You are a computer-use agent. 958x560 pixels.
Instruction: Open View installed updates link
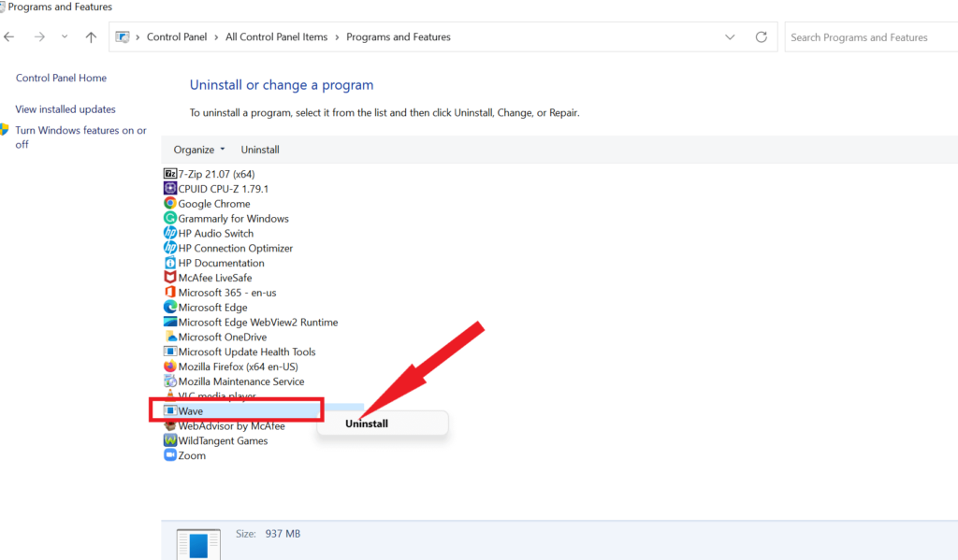pyautogui.click(x=65, y=109)
